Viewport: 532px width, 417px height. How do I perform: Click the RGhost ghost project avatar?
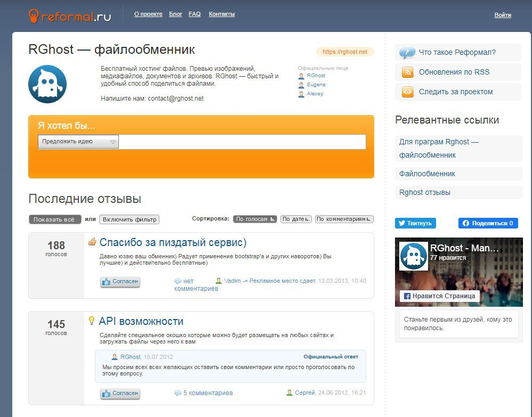pyautogui.click(x=47, y=84)
